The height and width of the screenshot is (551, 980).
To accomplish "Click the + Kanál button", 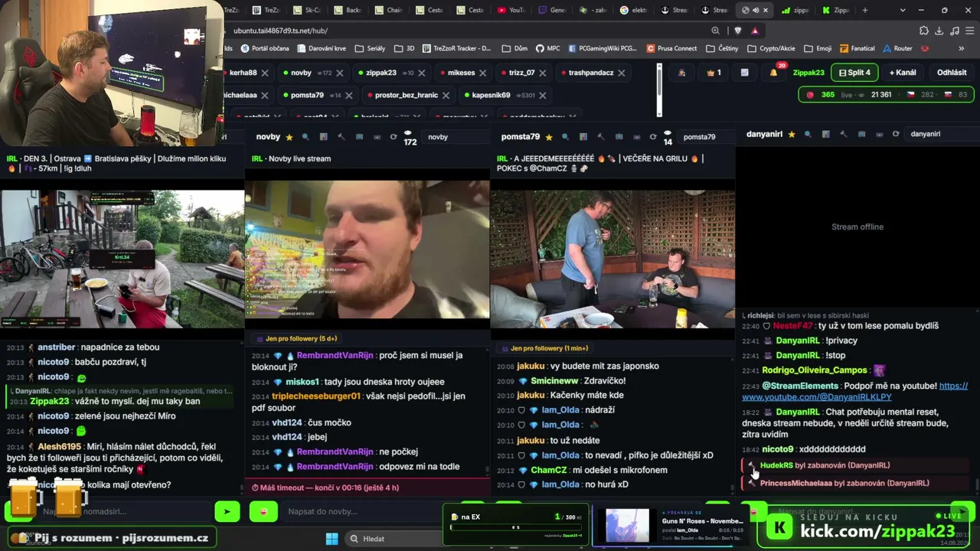I will pos(903,73).
